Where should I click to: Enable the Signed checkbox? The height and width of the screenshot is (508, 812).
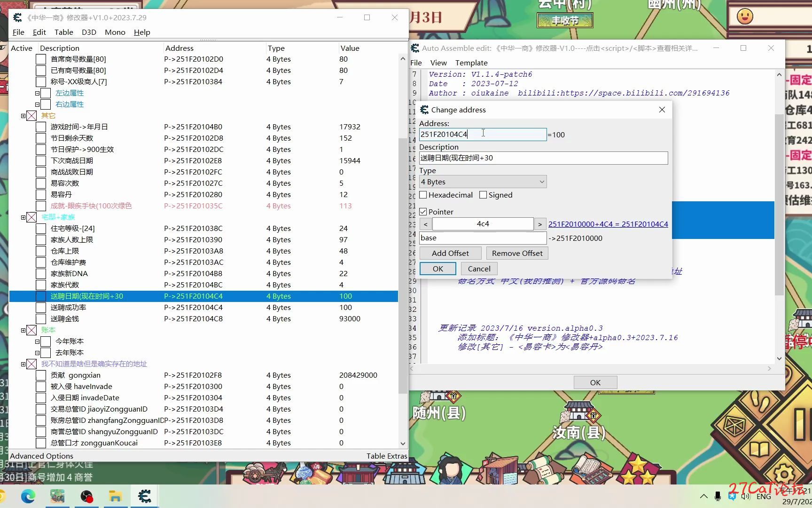tap(483, 195)
